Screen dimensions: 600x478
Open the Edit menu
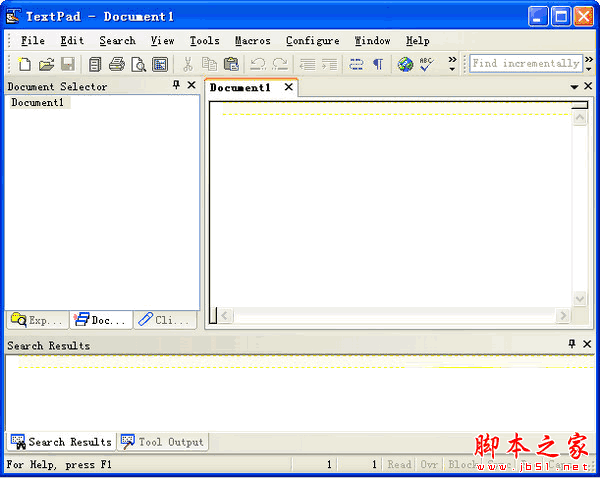(72, 41)
